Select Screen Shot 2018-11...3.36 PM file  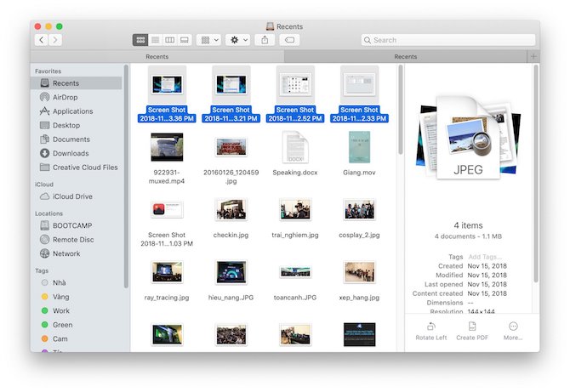click(167, 94)
